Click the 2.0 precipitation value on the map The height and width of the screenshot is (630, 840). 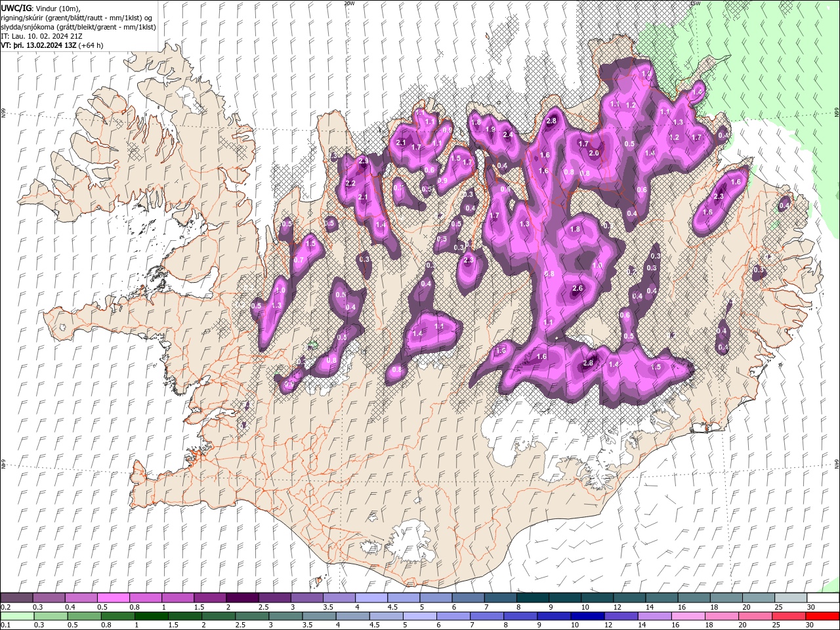(594, 153)
